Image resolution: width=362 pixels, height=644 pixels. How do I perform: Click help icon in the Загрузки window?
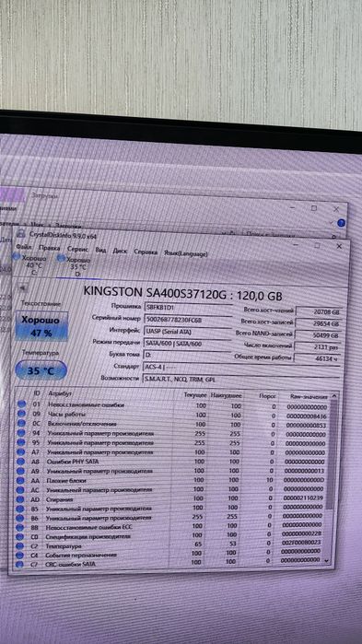click(341, 223)
